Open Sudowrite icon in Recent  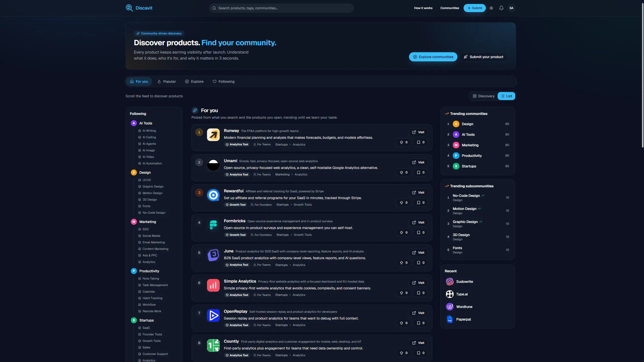tap(450, 282)
